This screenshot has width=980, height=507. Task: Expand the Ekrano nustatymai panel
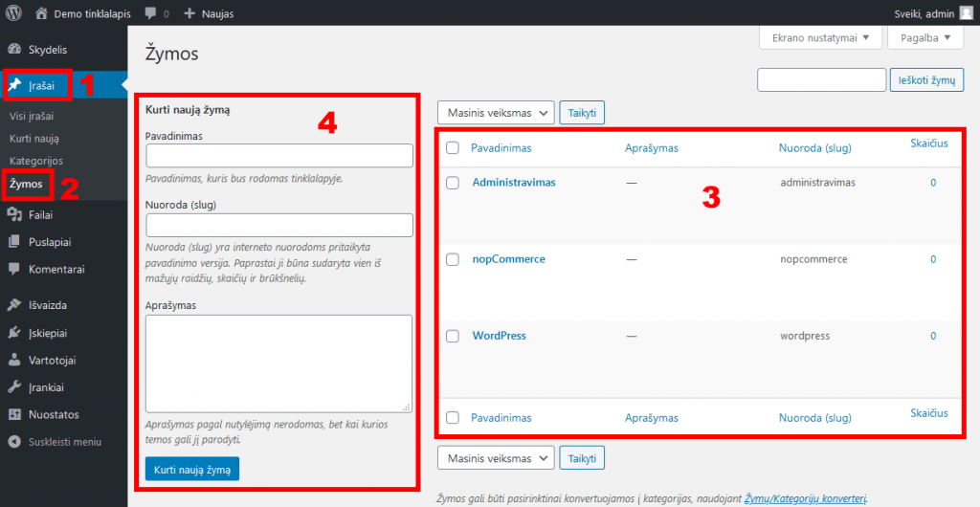coord(820,37)
